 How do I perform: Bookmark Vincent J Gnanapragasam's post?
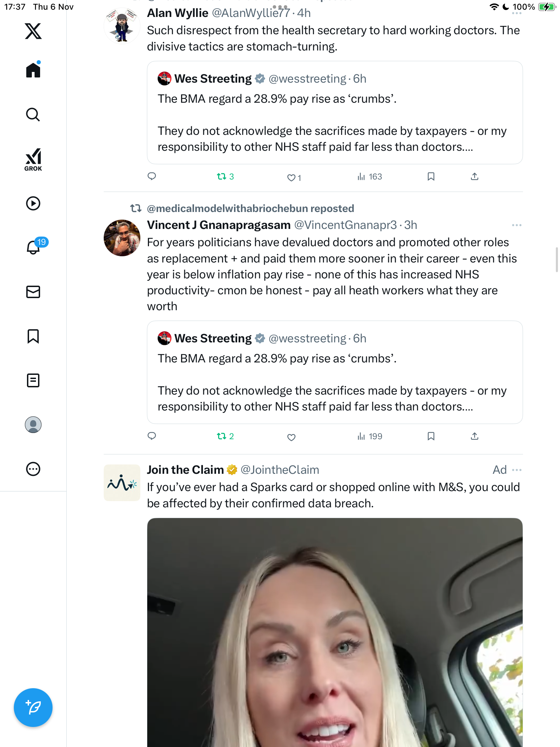(431, 436)
